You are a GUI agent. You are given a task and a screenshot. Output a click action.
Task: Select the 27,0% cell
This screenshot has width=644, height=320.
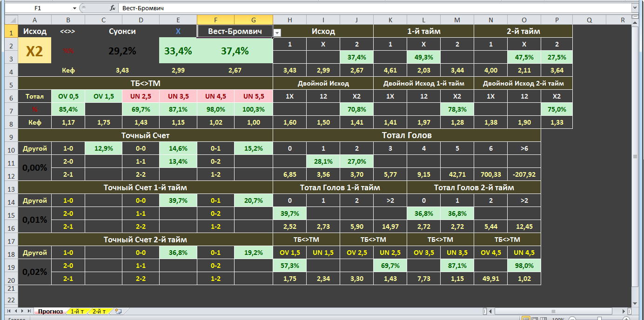(357, 161)
